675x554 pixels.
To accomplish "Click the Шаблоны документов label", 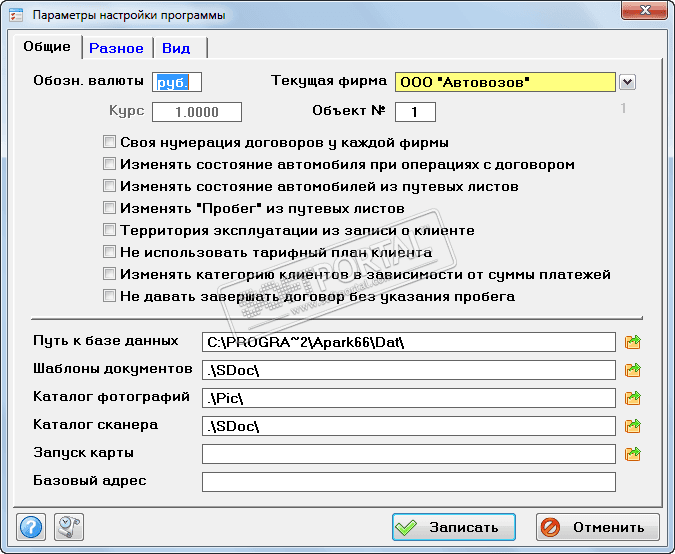I will pyautogui.click(x=112, y=369).
